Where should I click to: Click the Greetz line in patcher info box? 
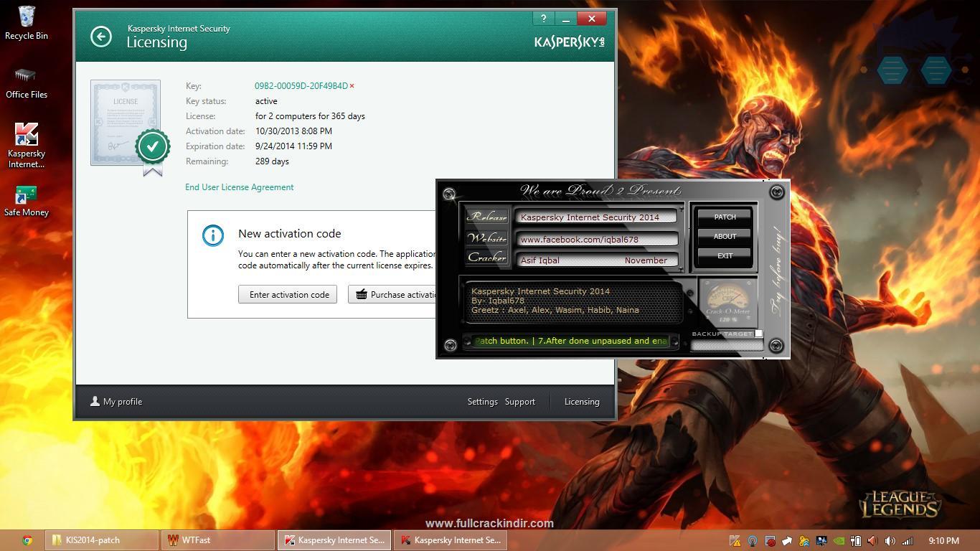555,310
